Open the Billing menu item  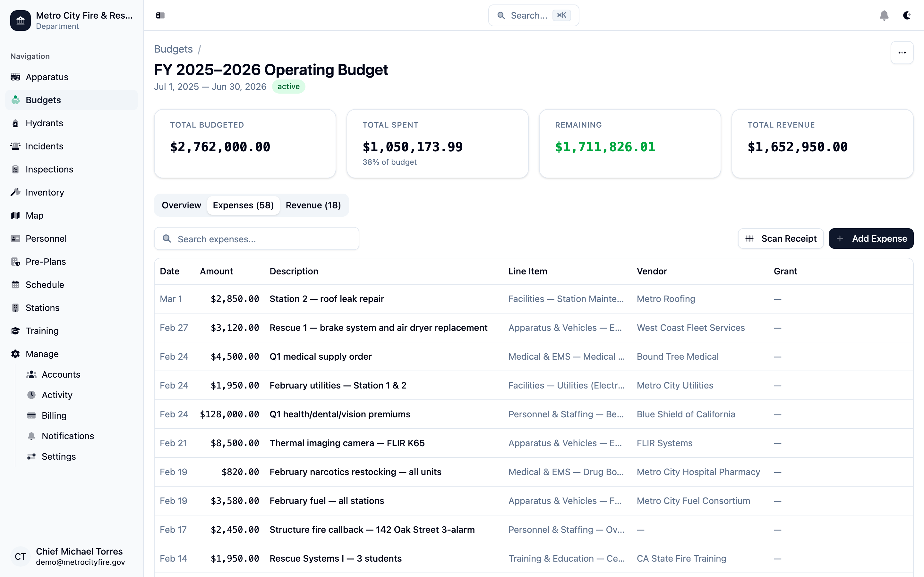click(54, 415)
